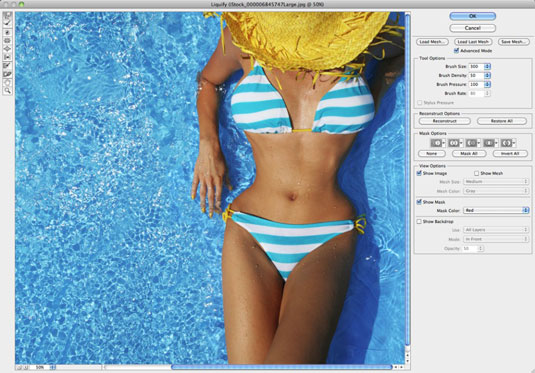Image resolution: width=535 pixels, height=373 pixels.
Task: Open the Mode dropdown showing In Front
Action: (x=496, y=239)
